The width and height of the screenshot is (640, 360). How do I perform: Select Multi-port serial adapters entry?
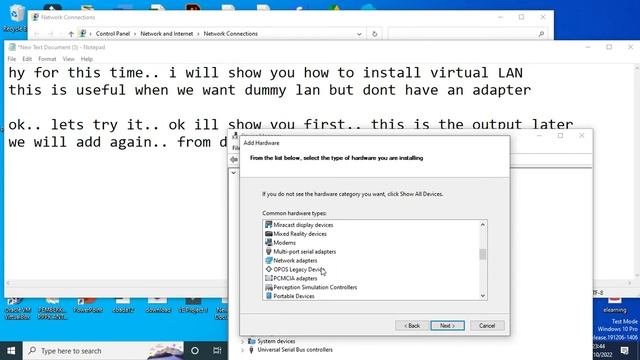pos(304,252)
